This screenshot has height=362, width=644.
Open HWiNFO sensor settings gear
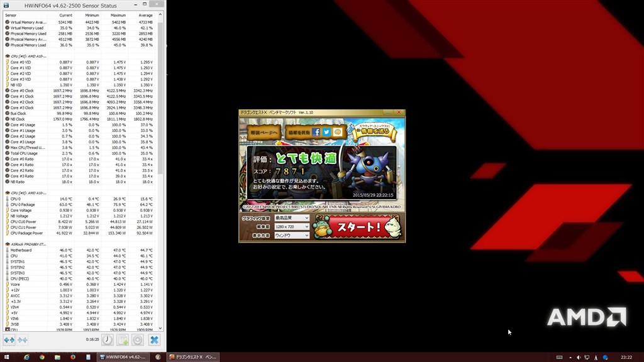click(x=138, y=340)
